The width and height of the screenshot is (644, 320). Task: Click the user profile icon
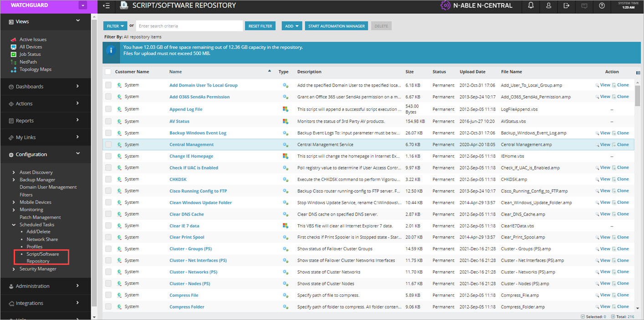(x=548, y=6)
